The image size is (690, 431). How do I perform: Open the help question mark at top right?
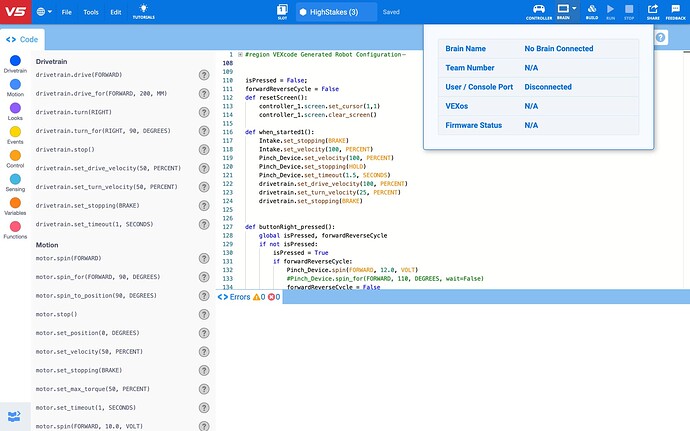pos(661,38)
